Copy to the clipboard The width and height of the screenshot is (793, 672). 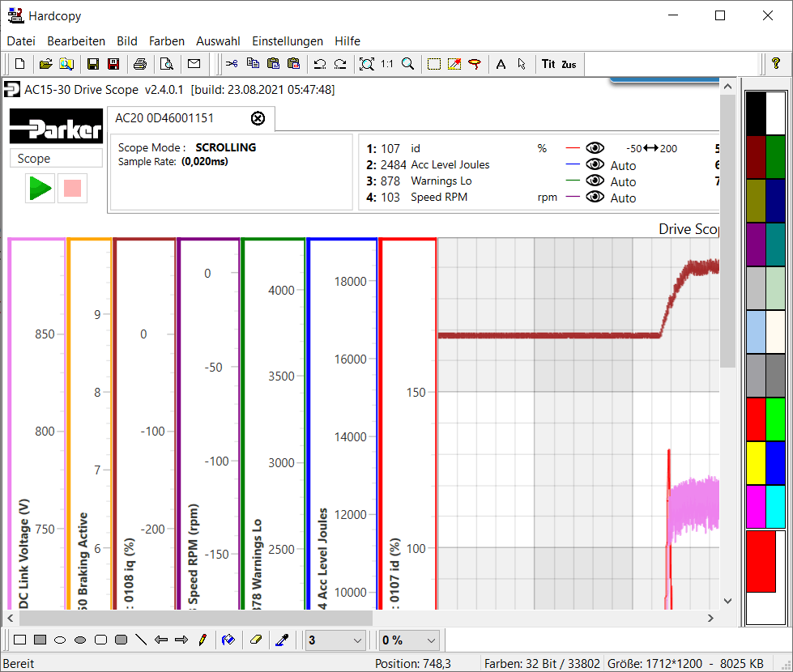253,64
